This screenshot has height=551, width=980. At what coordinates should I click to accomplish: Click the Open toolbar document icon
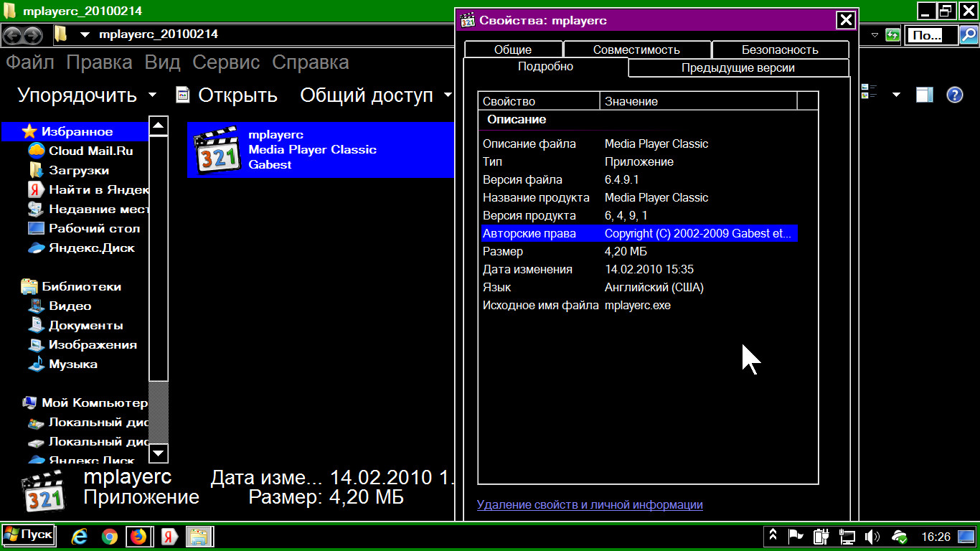pos(183,95)
